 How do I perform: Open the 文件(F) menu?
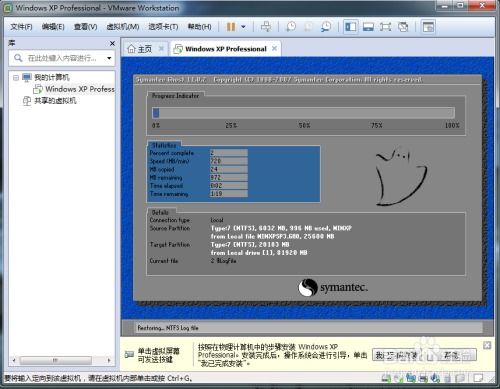(x=21, y=27)
